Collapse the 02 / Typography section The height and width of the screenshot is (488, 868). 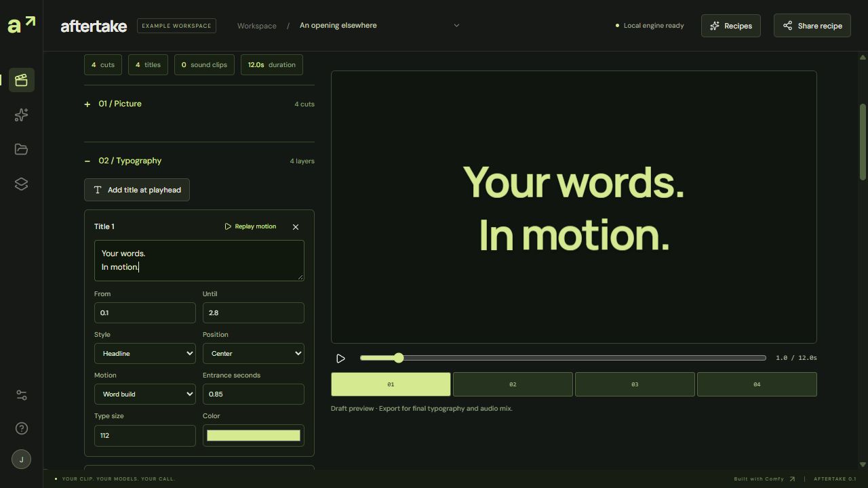tap(199, 161)
